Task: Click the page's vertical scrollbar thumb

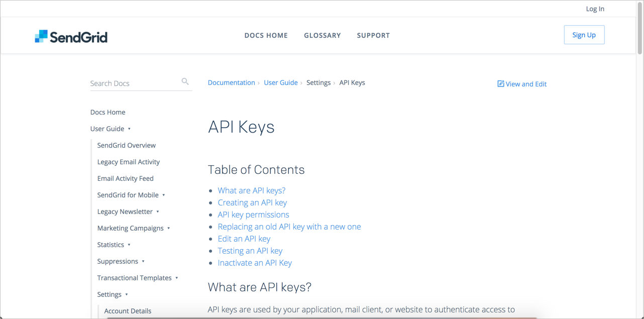Action: (x=639, y=28)
